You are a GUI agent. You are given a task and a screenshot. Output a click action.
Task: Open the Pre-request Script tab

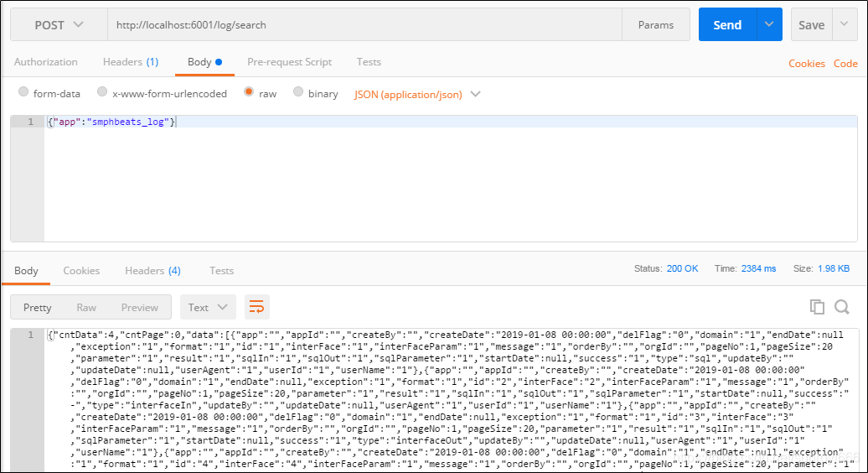(290, 62)
